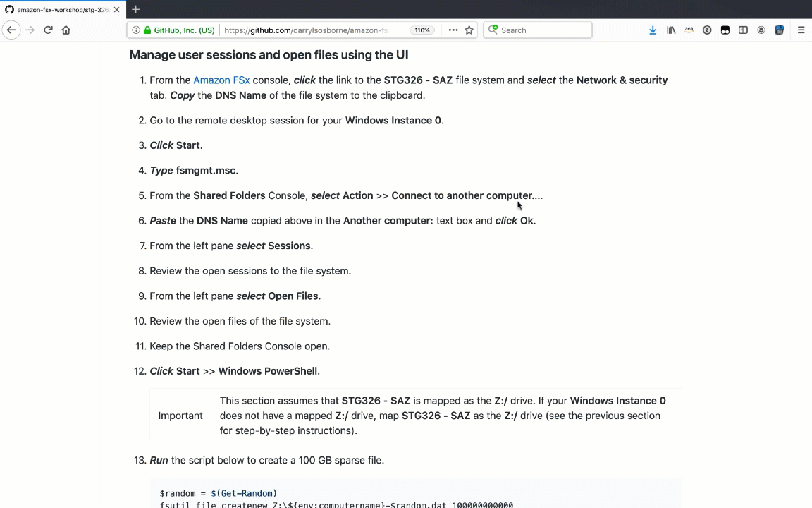This screenshot has width=812, height=508.
Task: Click 'Z:/' after 'mapped as the' in note
Action: [500, 401]
